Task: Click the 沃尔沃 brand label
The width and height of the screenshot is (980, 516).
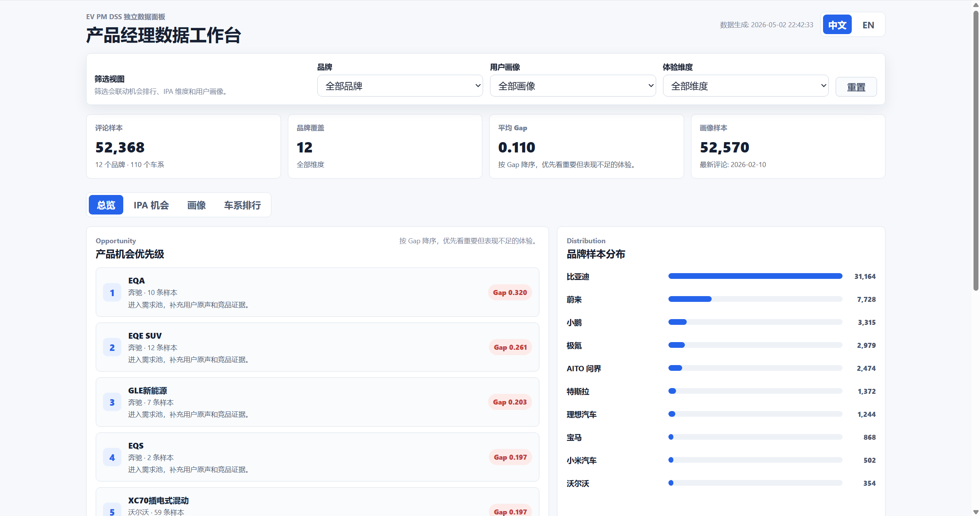Action: point(578,483)
